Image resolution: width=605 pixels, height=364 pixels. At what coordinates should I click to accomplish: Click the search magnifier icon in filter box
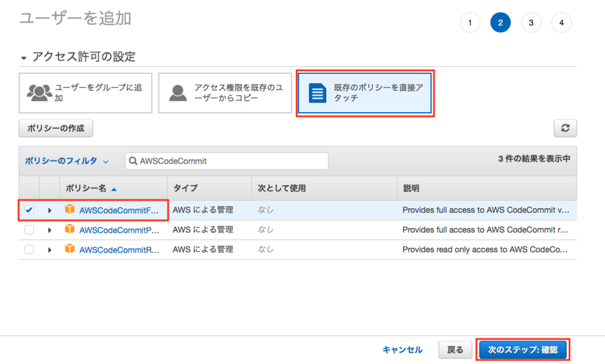click(x=133, y=161)
